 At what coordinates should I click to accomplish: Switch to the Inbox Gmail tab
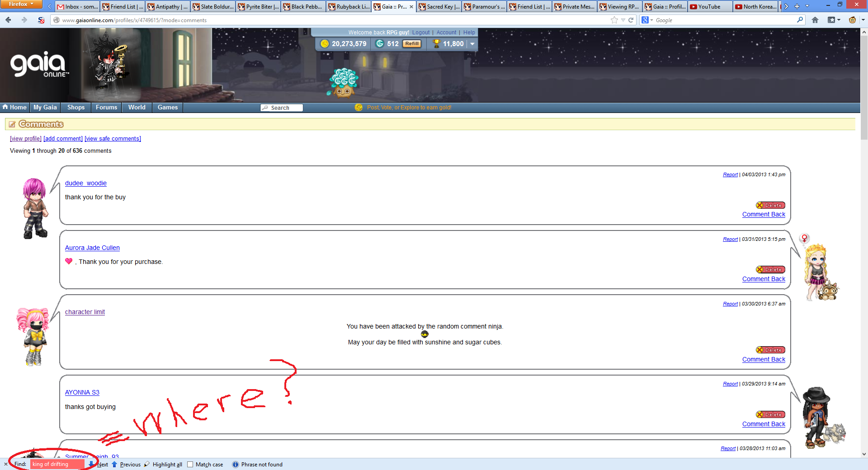click(78, 6)
